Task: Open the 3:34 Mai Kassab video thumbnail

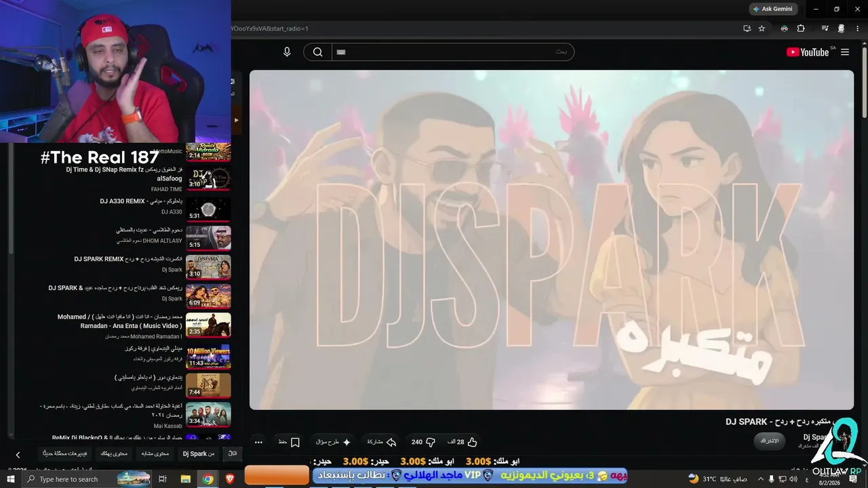Action: point(208,414)
